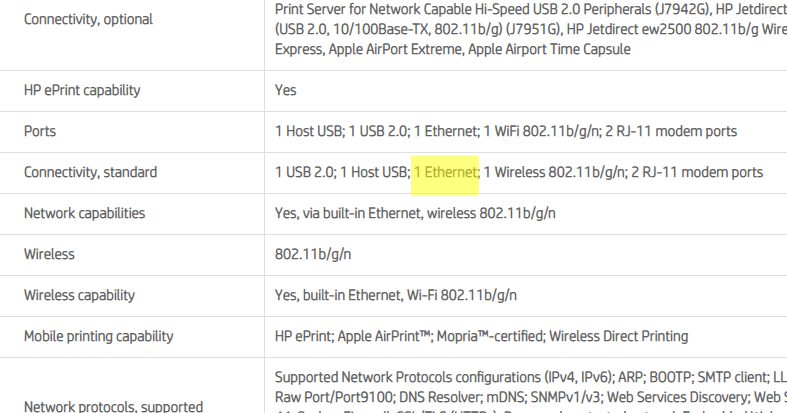This screenshot has width=787, height=413.
Task: Click "Wireless Direct Printing" text
Action: coord(618,336)
